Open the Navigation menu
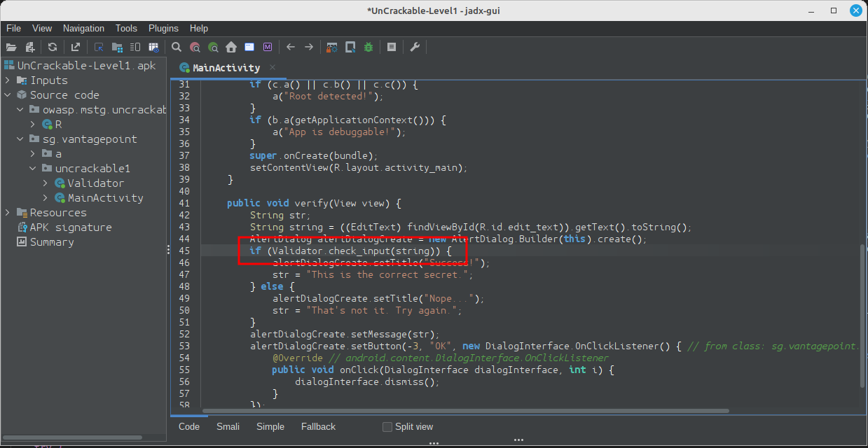 click(x=83, y=28)
